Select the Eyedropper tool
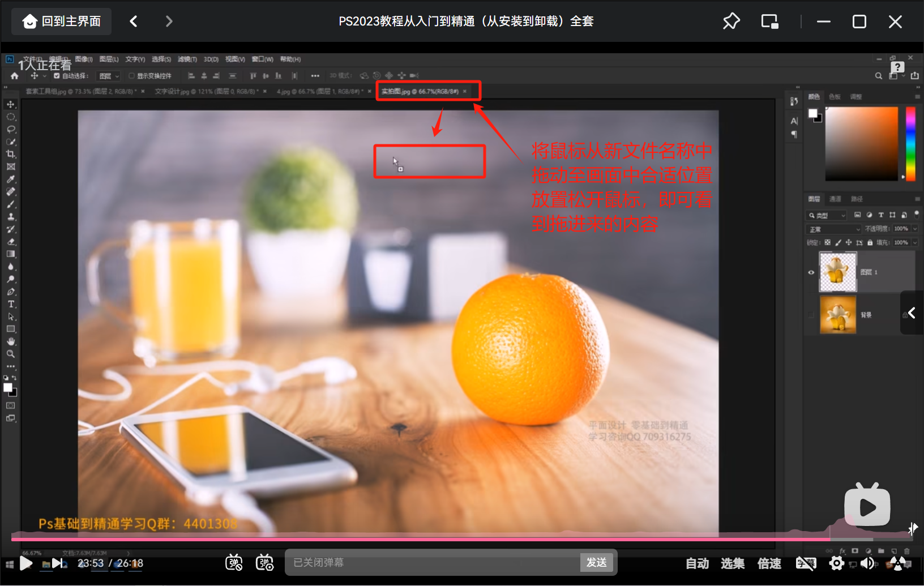The height and width of the screenshot is (586, 924). point(11,179)
